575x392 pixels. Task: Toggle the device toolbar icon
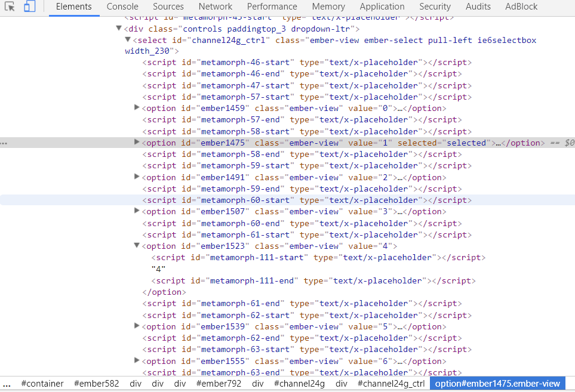(27, 7)
